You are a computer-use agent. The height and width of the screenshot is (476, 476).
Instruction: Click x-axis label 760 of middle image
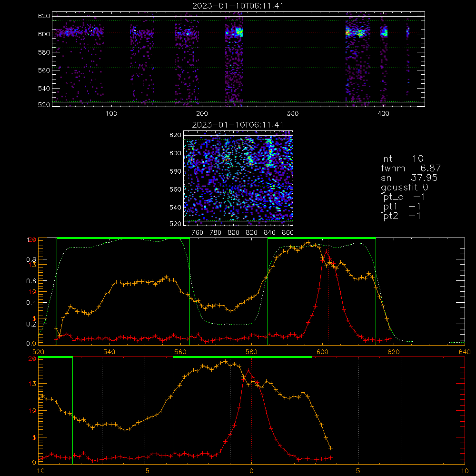pyautogui.click(x=198, y=233)
